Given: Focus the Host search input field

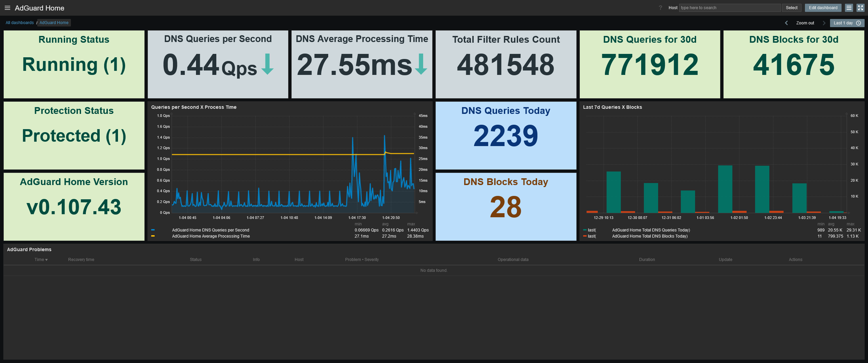Looking at the screenshot, I should pyautogui.click(x=730, y=8).
